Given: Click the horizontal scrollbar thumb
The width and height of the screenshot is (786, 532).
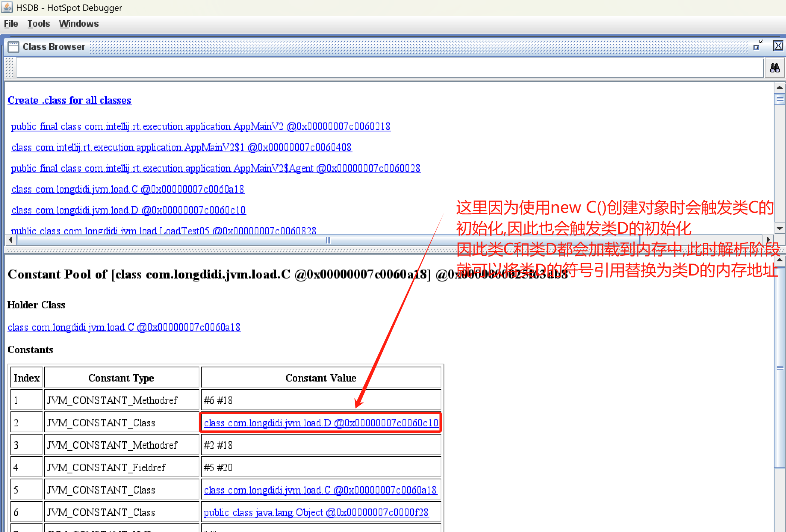Looking at the screenshot, I should click(x=328, y=240).
